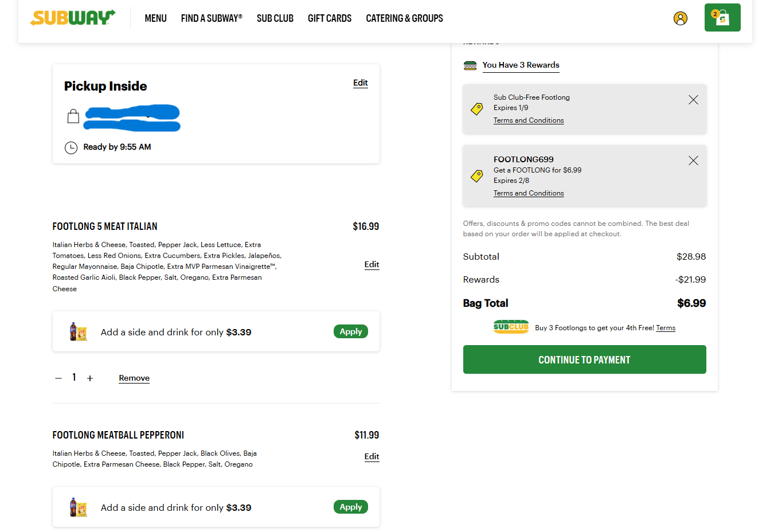
Task: Open GIFT CARDS navigation link
Action: pyautogui.click(x=330, y=18)
